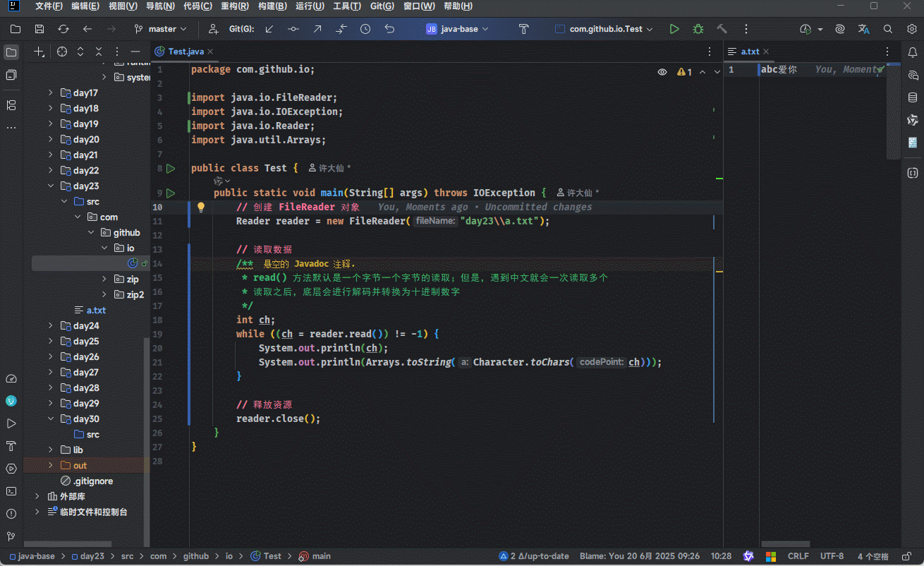Viewport: 924px width, 566px height.
Task: Expand the day17 folder
Action: (x=50, y=93)
